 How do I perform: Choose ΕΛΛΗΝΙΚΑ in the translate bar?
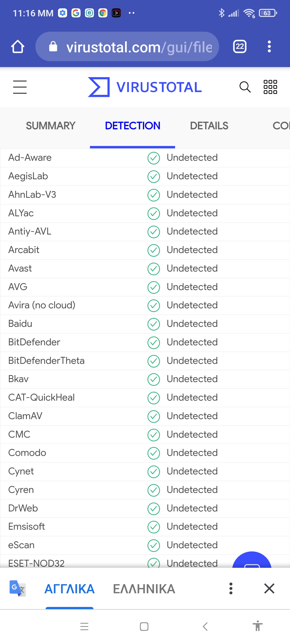tap(144, 589)
